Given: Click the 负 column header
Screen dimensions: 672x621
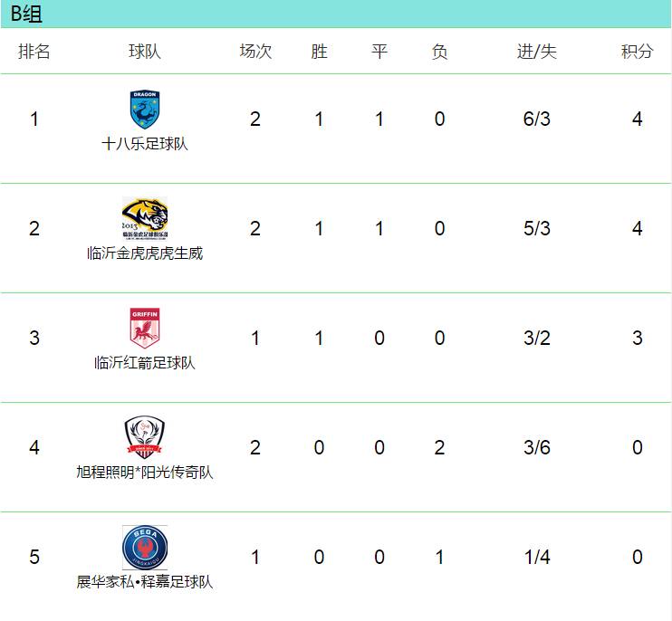Looking at the screenshot, I should click(439, 52).
